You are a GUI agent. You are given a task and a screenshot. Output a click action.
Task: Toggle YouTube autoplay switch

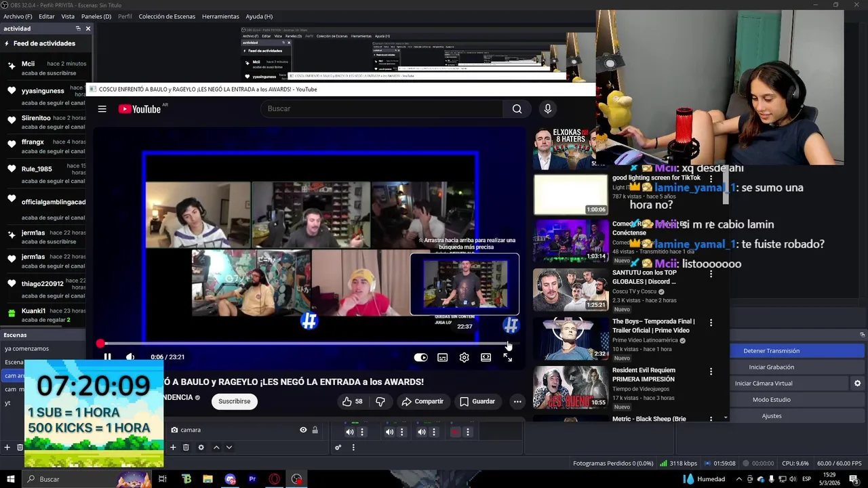point(421,357)
